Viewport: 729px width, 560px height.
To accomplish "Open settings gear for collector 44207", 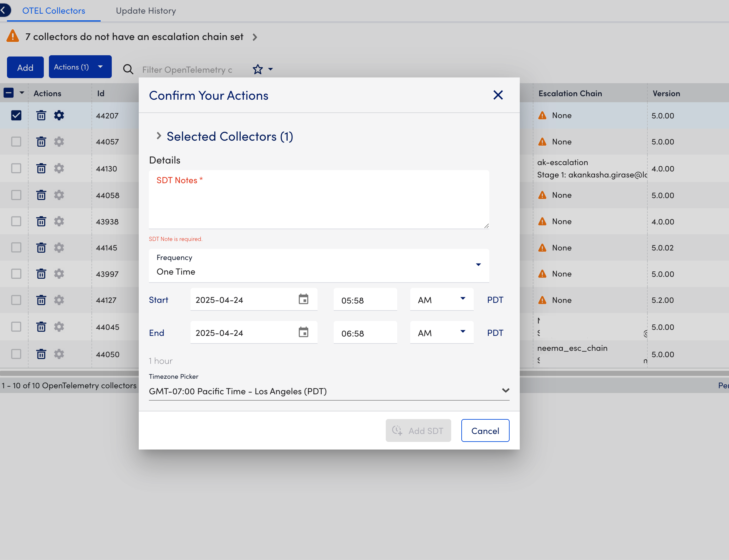I will 59,115.
